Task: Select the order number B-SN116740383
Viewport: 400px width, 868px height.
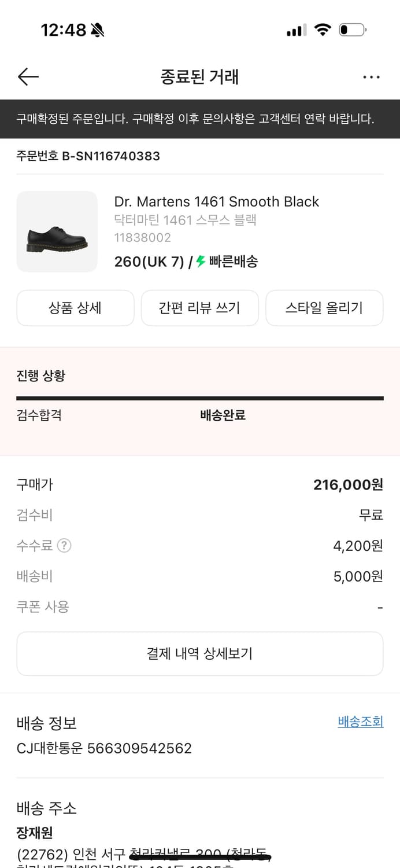Action: [88, 156]
